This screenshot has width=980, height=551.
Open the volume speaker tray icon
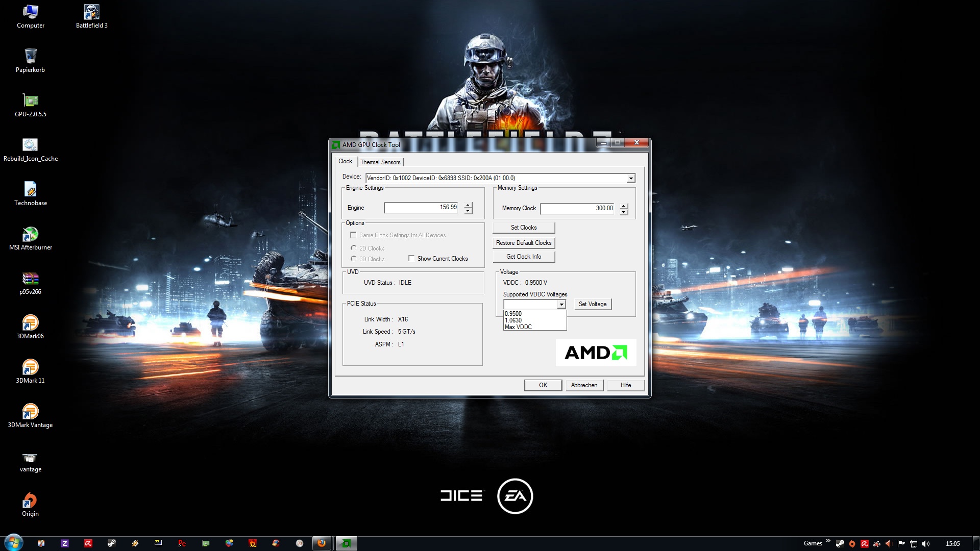[x=926, y=544]
